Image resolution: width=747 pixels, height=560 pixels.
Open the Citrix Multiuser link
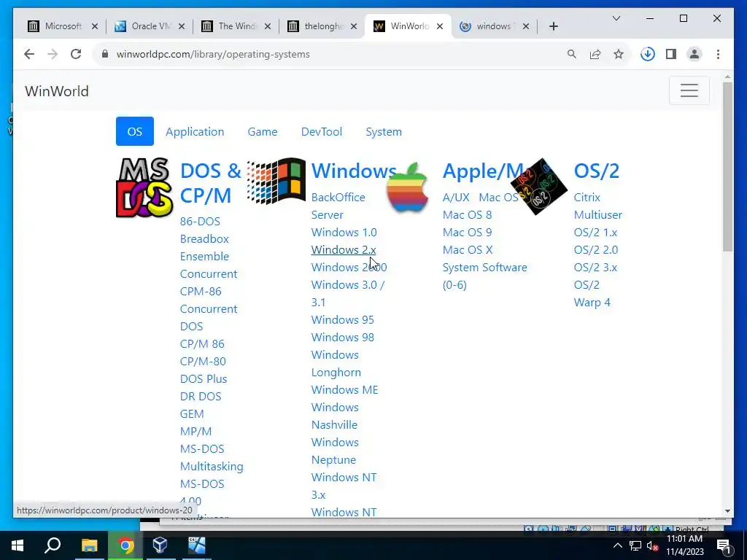point(598,206)
